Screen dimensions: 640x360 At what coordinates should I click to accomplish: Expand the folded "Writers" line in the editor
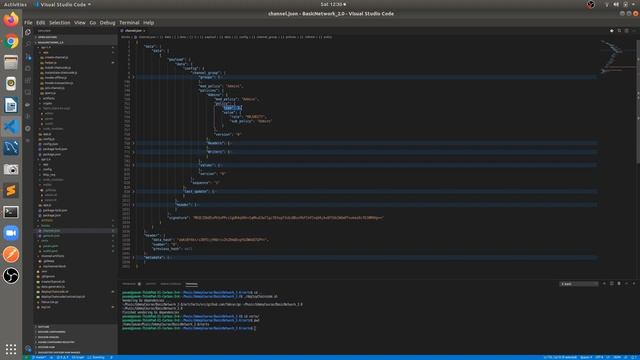point(134,152)
